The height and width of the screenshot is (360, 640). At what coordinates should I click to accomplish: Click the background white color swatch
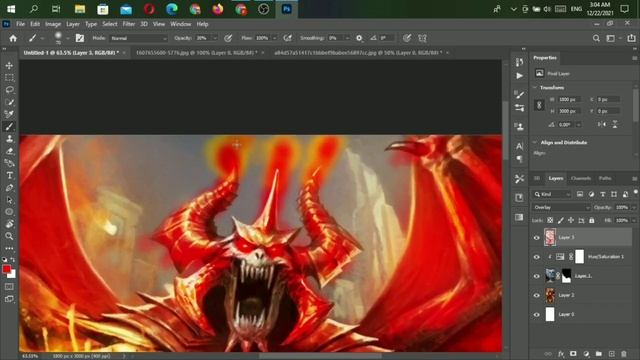coord(13,275)
